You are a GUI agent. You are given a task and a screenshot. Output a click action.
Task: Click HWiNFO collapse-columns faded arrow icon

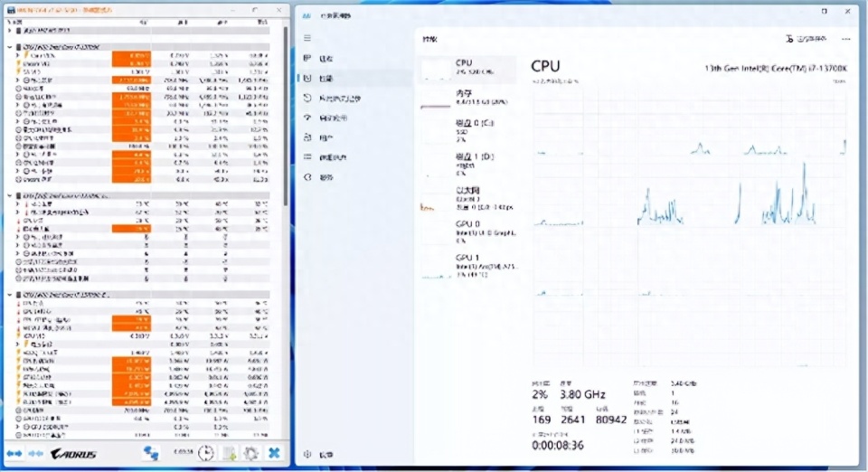coord(36,454)
